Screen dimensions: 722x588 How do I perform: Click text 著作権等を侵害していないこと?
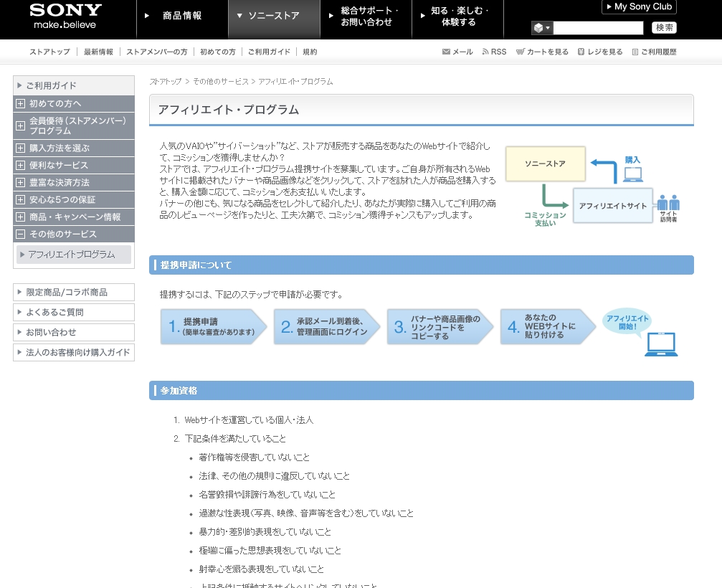(x=255, y=457)
